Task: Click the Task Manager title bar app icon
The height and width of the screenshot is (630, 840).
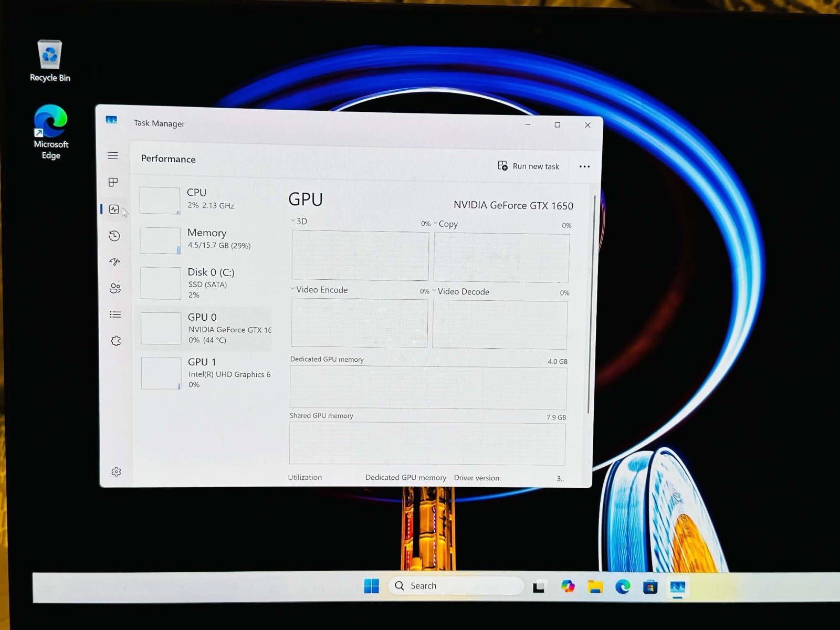Action: pyautogui.click(x=111, y=120)
